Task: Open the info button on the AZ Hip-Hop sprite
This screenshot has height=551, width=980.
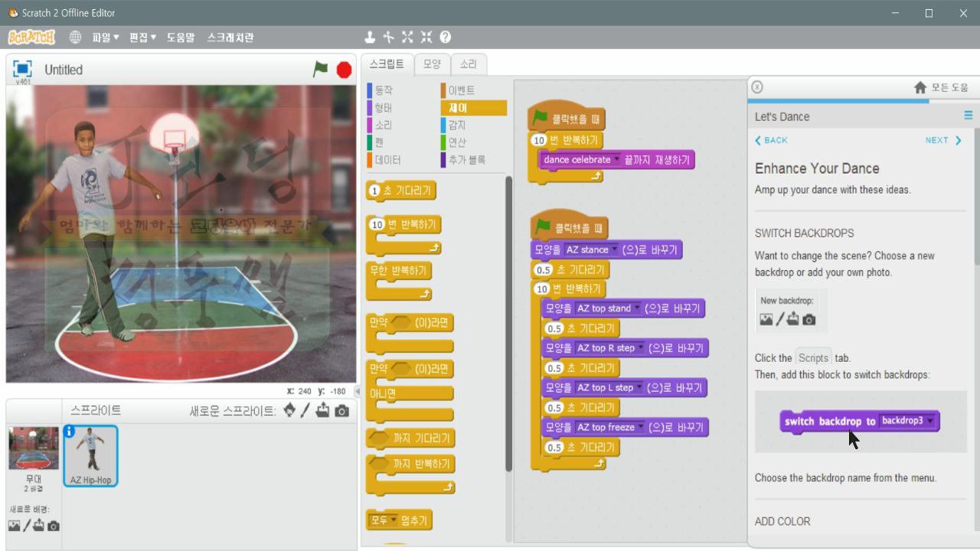Action: (69, 432)
